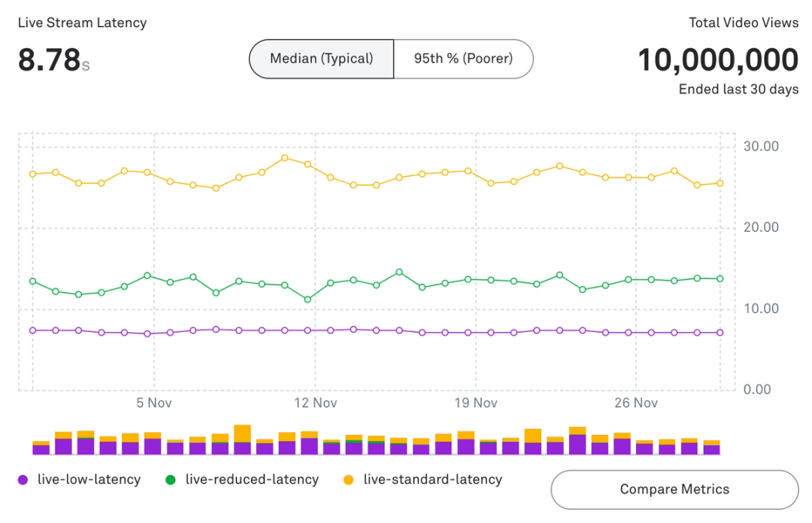Image resolution: width=812 pixels, height=523 pixels.
Task: Switch to the 95th % (Poorer) view
Action: pyautogui.click(x=464, y=59)
